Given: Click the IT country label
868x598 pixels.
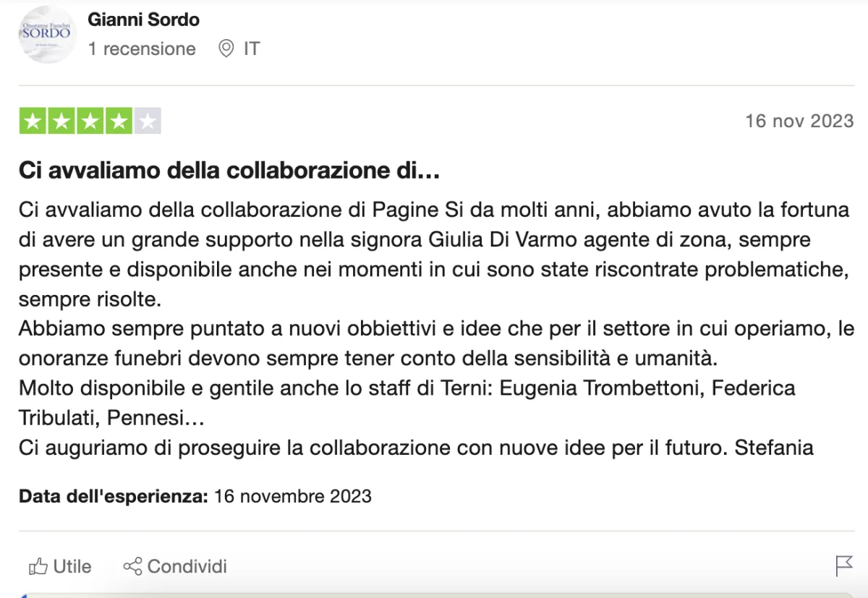Looking at the screenshot, I should [x=251, y=49].
